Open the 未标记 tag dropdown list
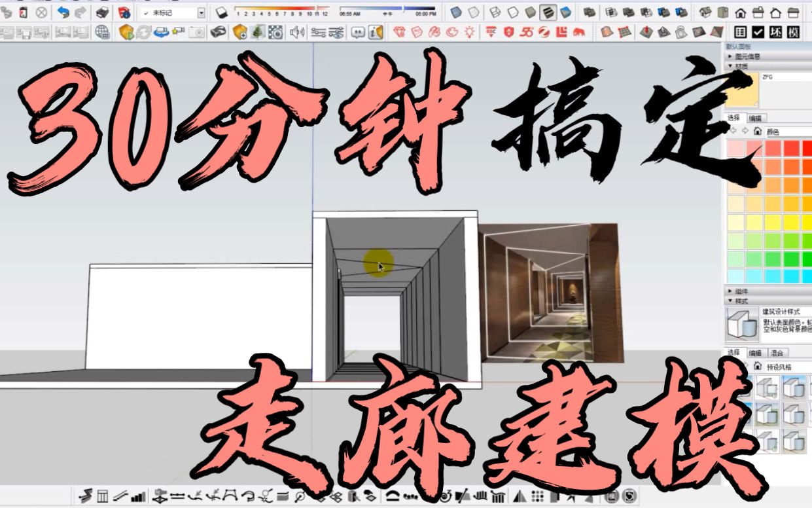The width and height of the screenshot is (812, 508). click(202, 12)
